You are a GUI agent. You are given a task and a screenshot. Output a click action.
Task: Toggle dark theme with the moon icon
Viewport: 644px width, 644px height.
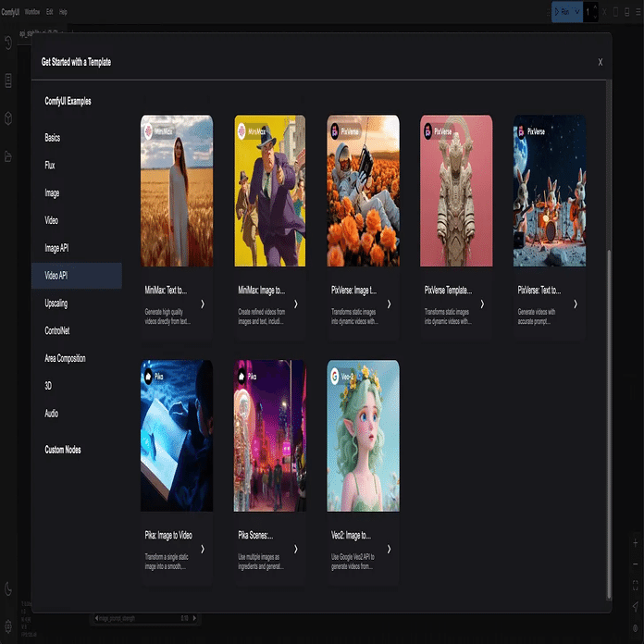tap(8, 589)
